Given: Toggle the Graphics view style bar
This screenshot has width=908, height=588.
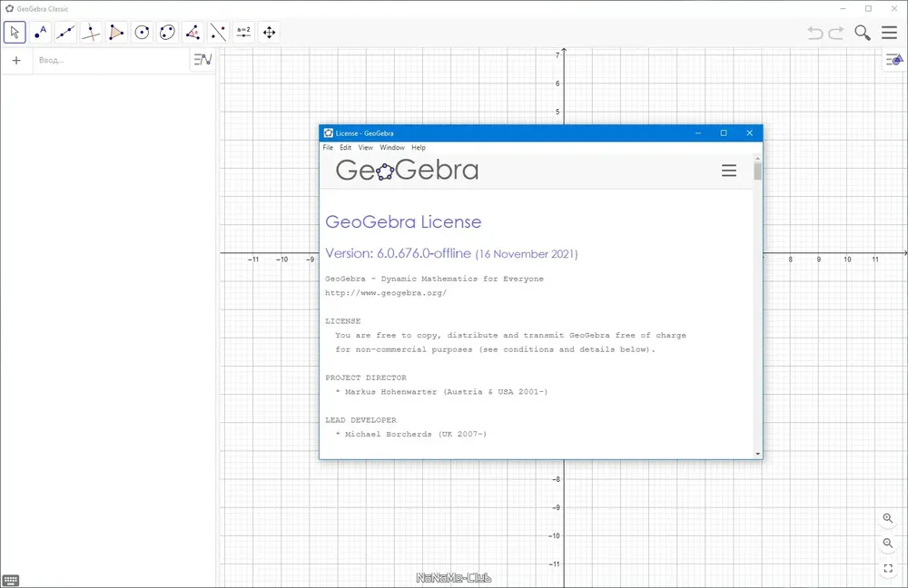Looking at the screenshot, I should (x=894, y=60).
